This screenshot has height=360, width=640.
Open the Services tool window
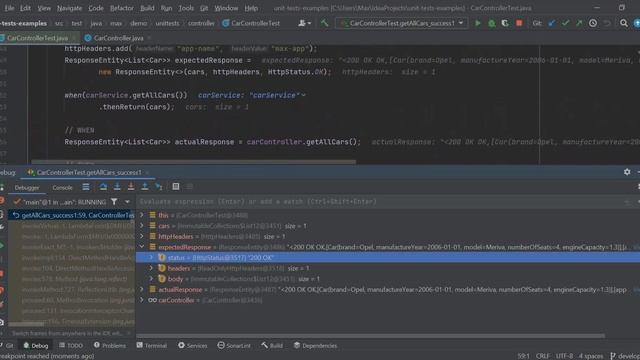pos(193,345)
